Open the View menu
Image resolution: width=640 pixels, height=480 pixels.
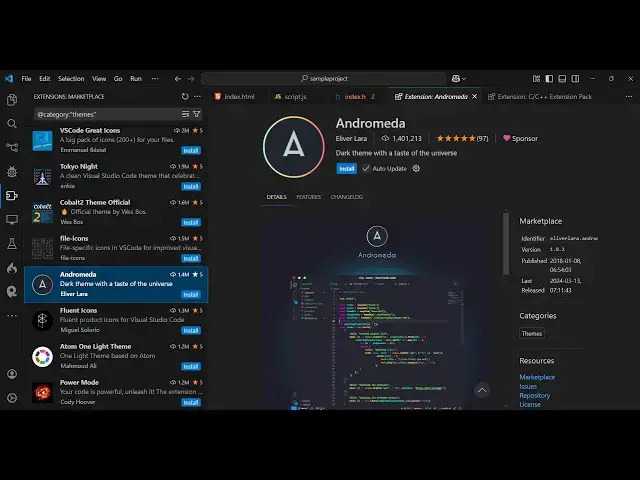click(x=99, y=78)
